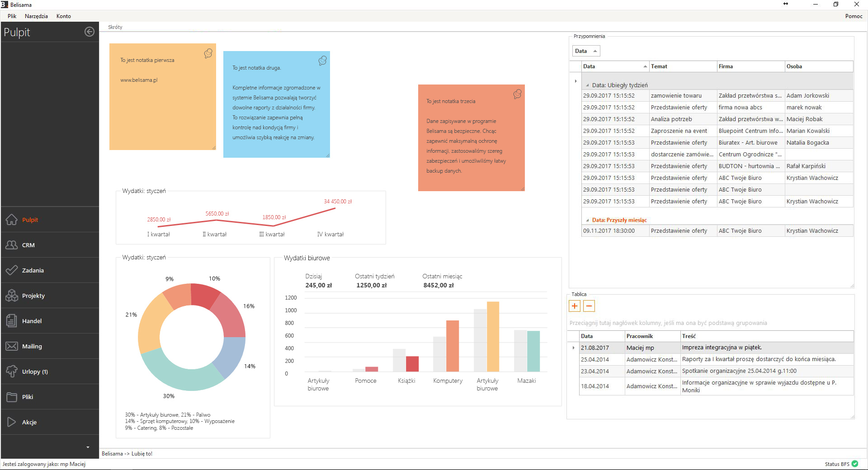Open the Mailing envelope icon
Screen dimensions: 868x470
(12, 346)
